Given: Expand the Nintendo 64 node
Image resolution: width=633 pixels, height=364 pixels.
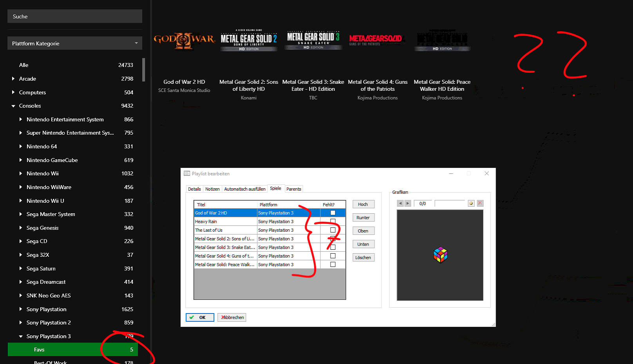Looking at the screenshot, I should click(21, 146).
